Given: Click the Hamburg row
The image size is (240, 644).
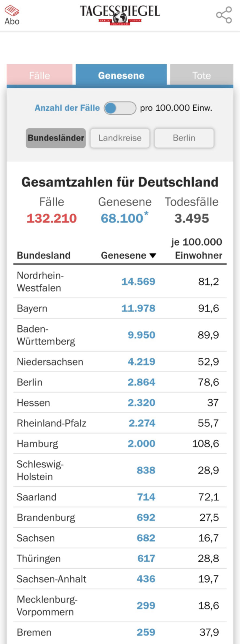Looking at the screenshot, I should pyautogui.click(x=120, y=444).
